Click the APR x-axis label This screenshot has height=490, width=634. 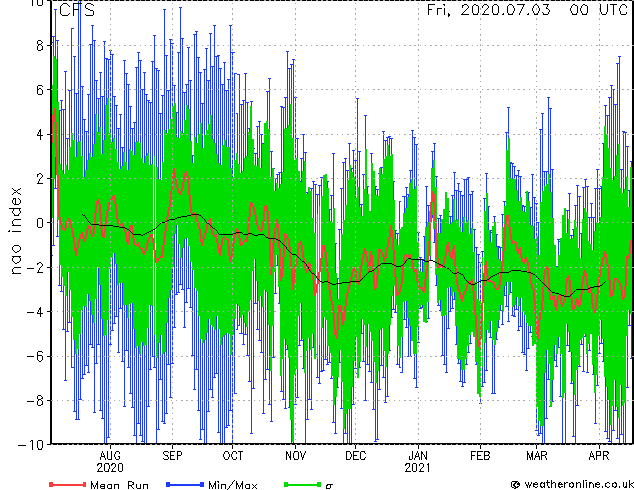point(599,456)
